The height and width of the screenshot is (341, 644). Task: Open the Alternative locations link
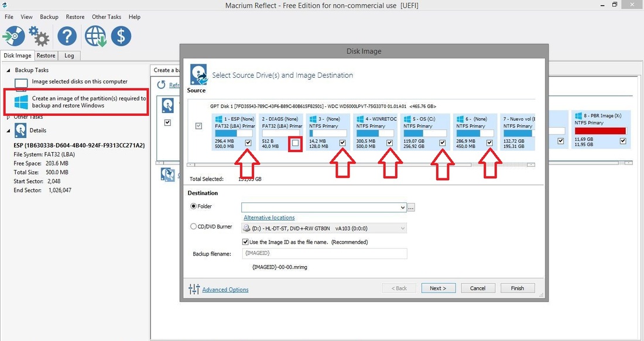(x=269, y=218)
